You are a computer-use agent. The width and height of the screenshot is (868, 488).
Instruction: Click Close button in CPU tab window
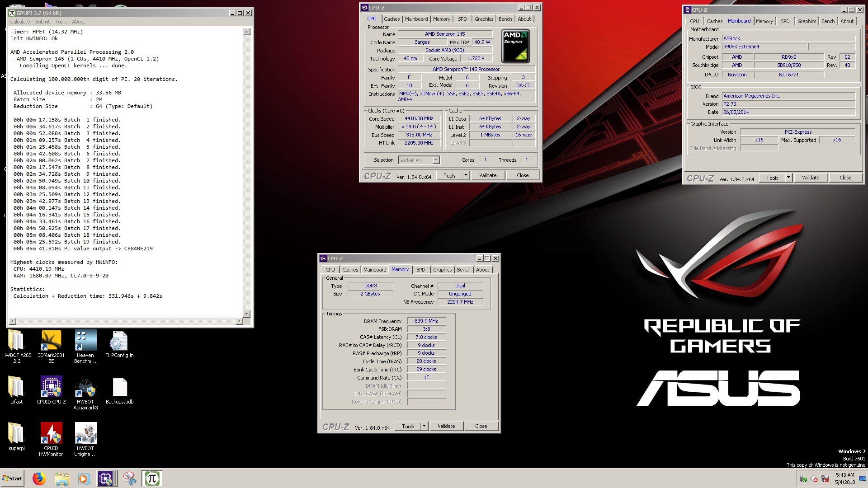pos(523,175)
